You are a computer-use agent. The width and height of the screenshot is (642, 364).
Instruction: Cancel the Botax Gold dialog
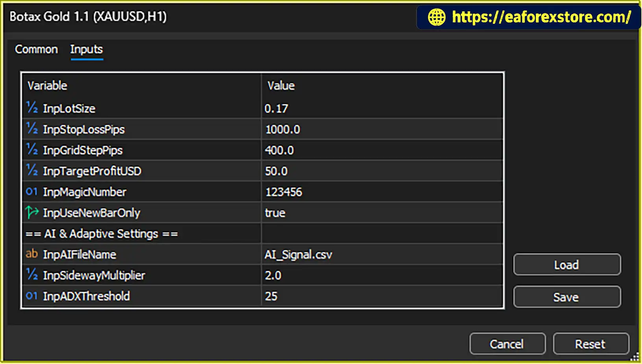[507, 344]
